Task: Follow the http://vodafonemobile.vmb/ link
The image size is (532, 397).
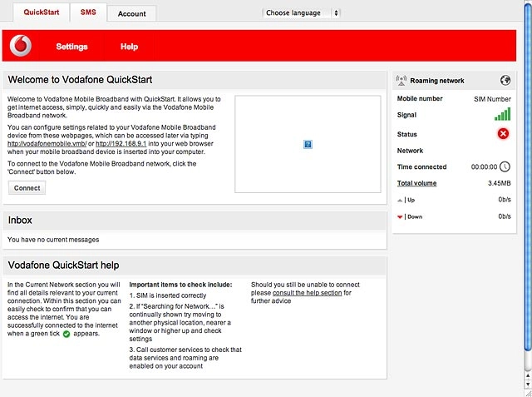Action: (47, 144)
